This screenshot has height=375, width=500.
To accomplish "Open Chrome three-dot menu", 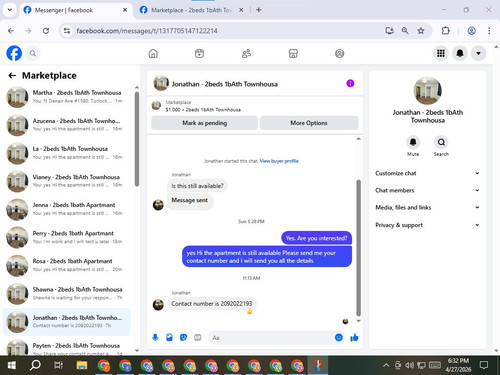I will coord(489,31).
